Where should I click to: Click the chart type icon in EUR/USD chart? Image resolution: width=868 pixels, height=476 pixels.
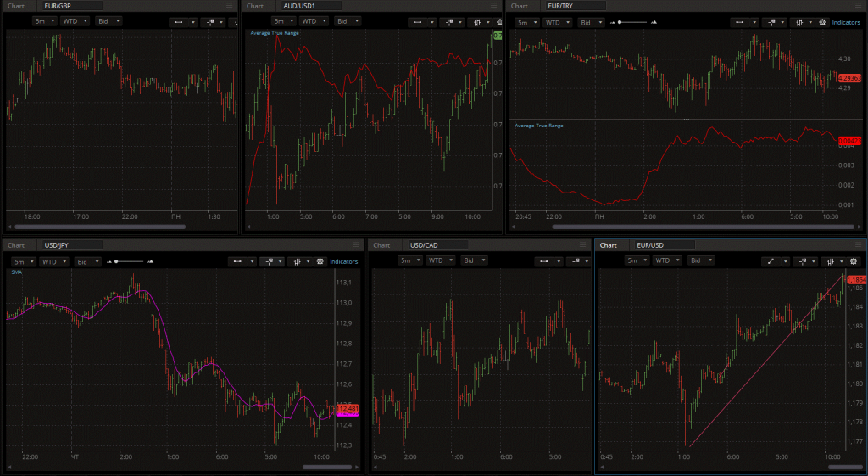(831, 261)
